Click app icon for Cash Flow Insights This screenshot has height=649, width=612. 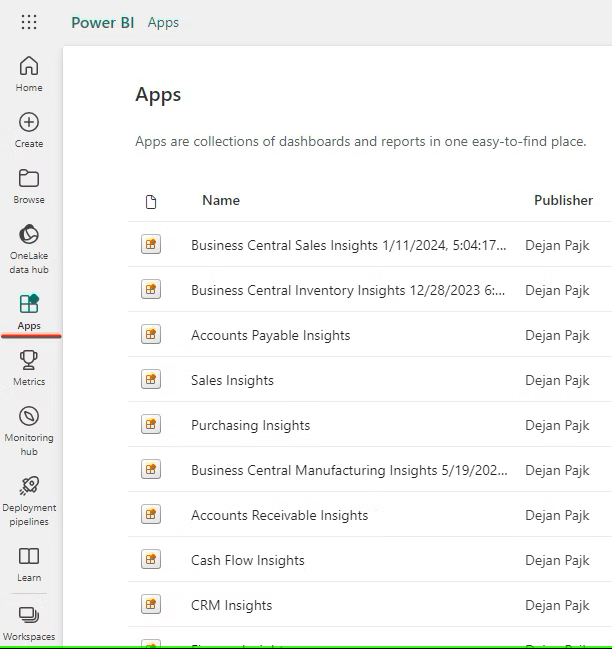coord(151,560)
